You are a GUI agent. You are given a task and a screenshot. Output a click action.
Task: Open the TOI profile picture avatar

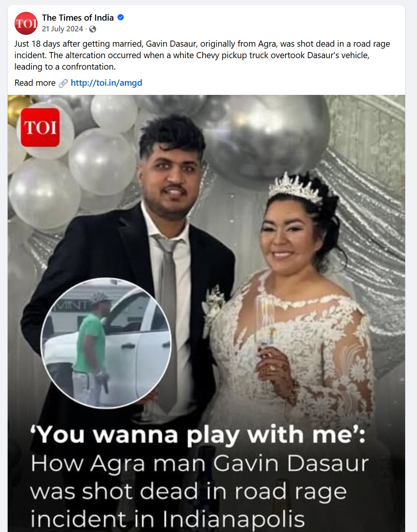point(26,23)
